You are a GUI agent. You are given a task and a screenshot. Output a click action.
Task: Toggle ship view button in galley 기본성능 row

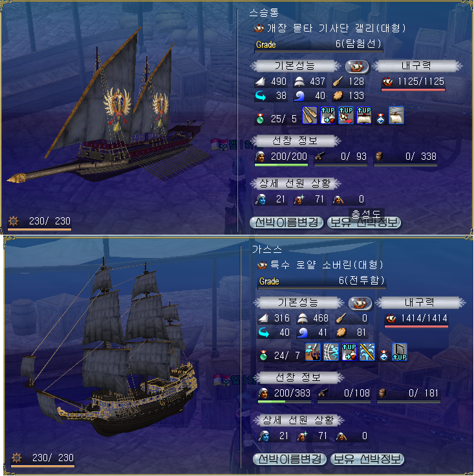pos(357,67)
